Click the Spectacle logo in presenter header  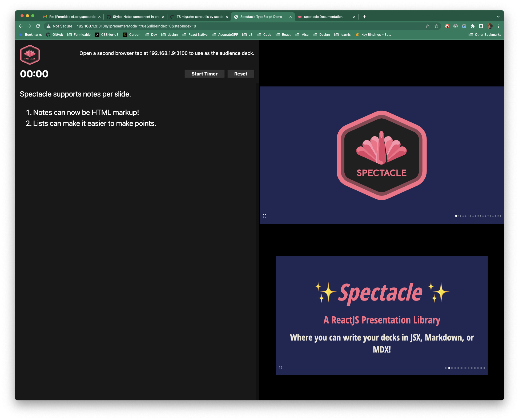30,55
